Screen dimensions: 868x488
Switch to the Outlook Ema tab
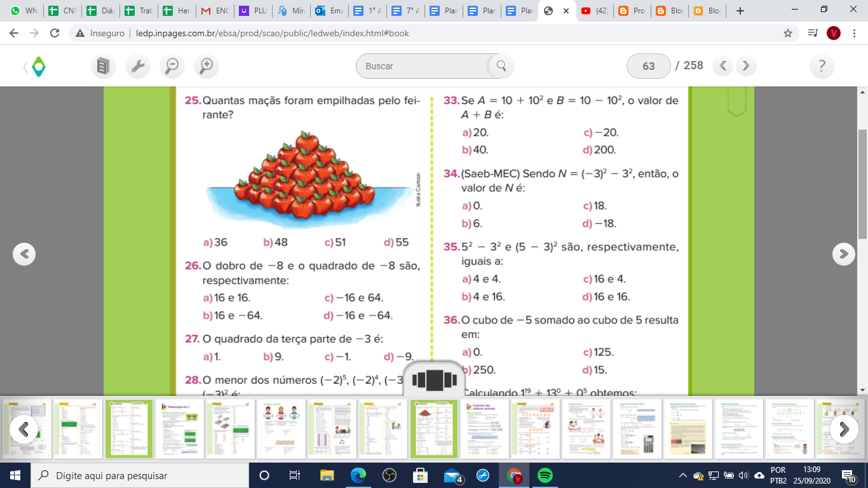329,11
